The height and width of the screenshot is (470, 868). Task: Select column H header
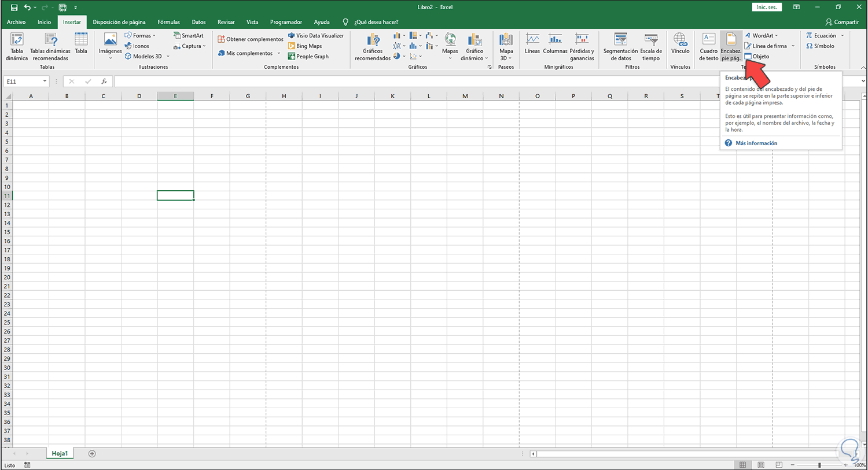pos(284,96)
